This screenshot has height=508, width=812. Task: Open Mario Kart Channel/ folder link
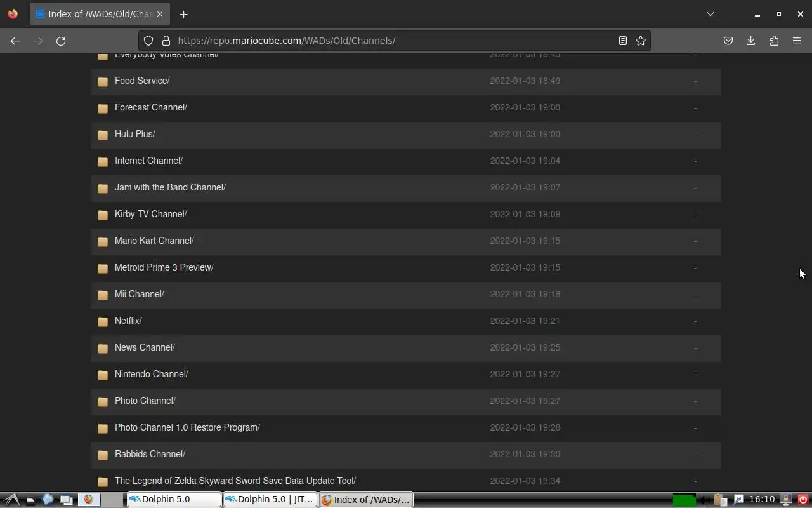[154, 241]
